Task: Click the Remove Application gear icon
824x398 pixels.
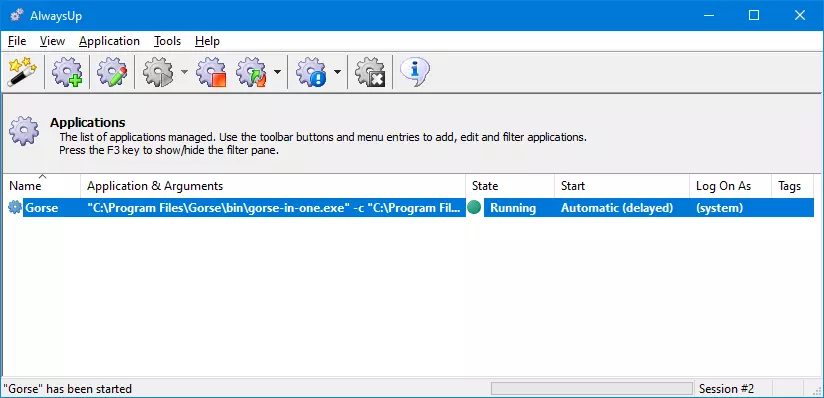Action: 370,72
